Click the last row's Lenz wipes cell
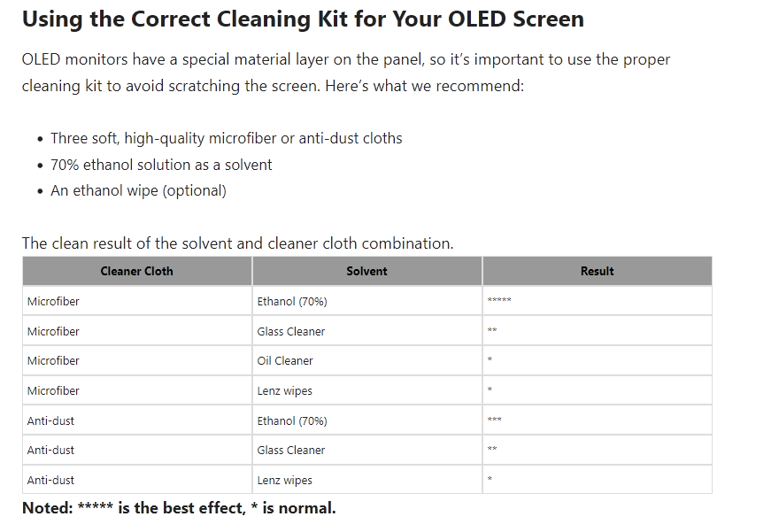779x532 pixels. pos(367,480)
